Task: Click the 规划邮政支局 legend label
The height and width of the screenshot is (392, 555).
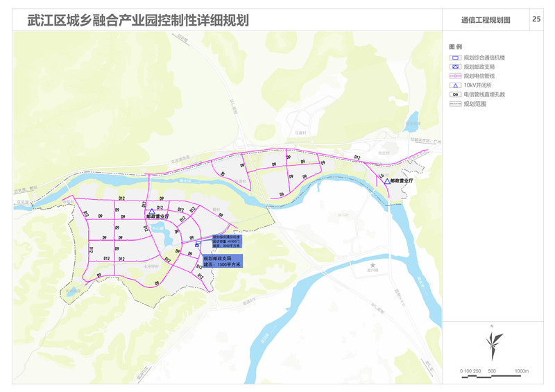Action: coord(479,67)
